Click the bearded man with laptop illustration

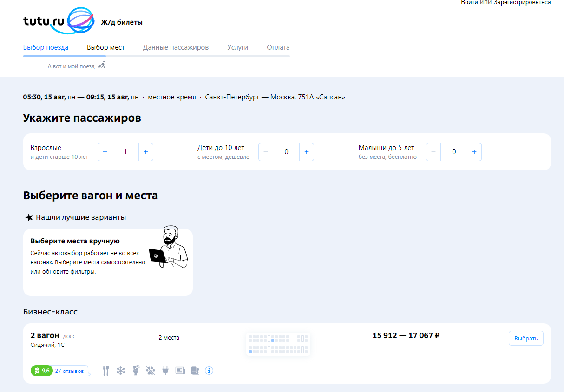click(169, 248)
